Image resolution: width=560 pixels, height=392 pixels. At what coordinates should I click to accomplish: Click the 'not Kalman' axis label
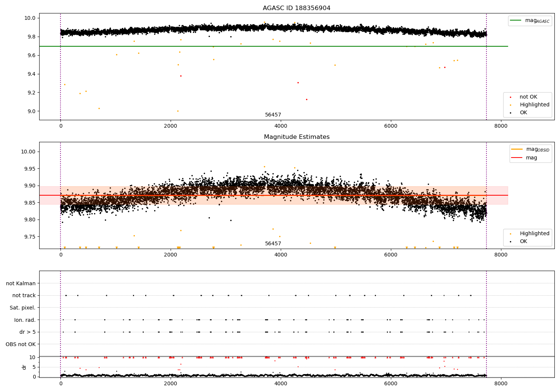pos(21,283)
